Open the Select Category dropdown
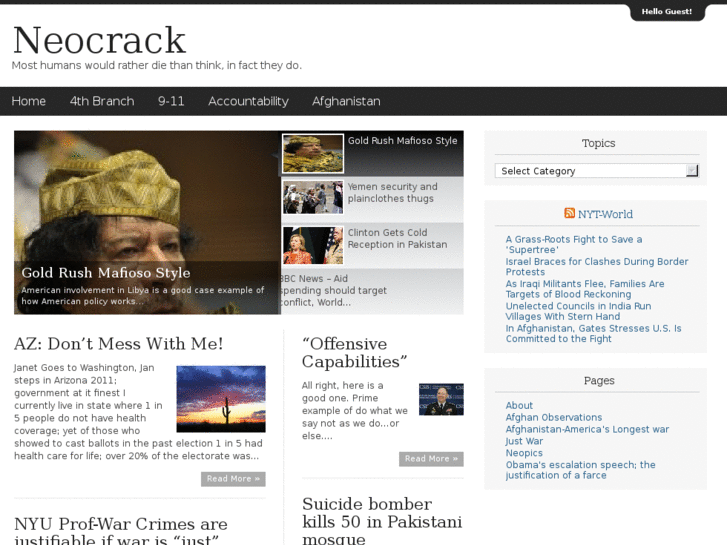Image resolution: width=727 pixels, height=545 pixels. (x=597, y=171)
